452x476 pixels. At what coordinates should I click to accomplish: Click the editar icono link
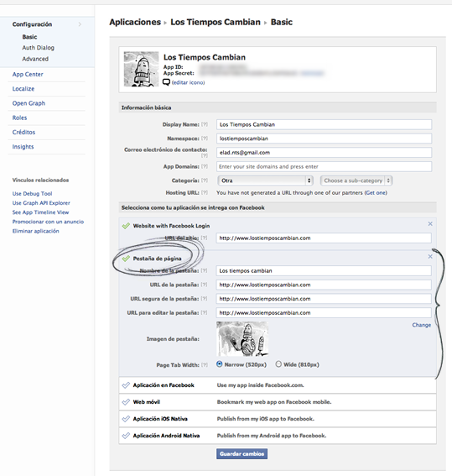coord(188,82)
